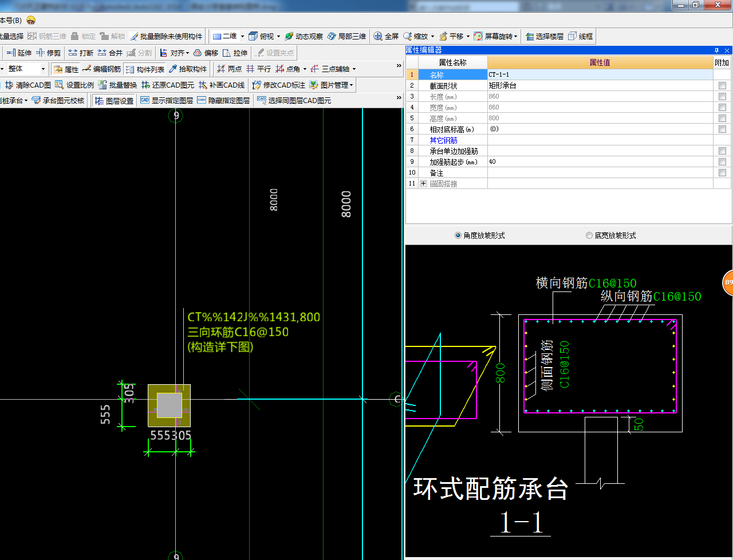The image size is (733, 560).
Task: Open the 屏幕旋转 dropdown
Action: (515, 36)
